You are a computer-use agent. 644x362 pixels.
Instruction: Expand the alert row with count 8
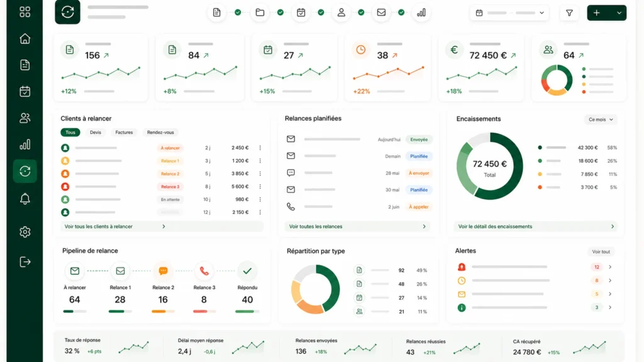click(610, 280)
